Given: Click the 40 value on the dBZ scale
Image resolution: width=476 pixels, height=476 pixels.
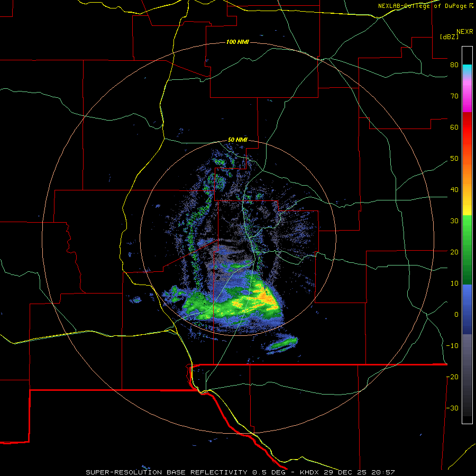Looking at the screenshot, I should (x=454, y=190).
